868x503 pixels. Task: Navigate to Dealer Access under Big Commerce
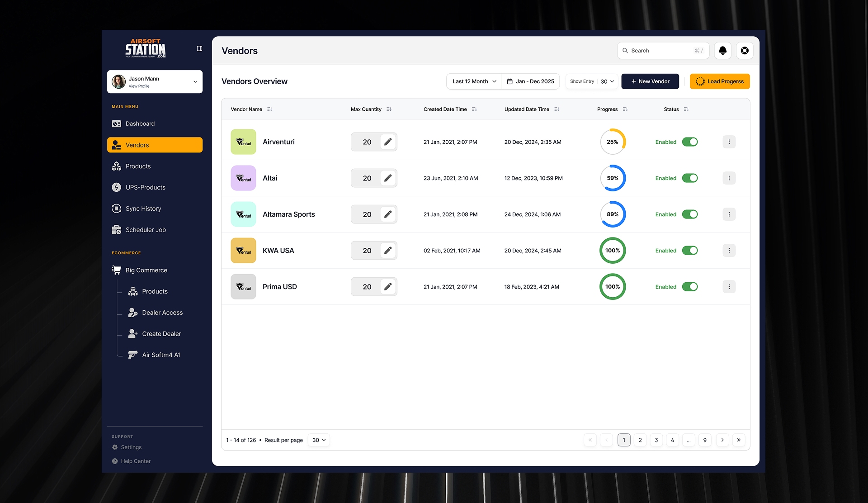(162, 313)
